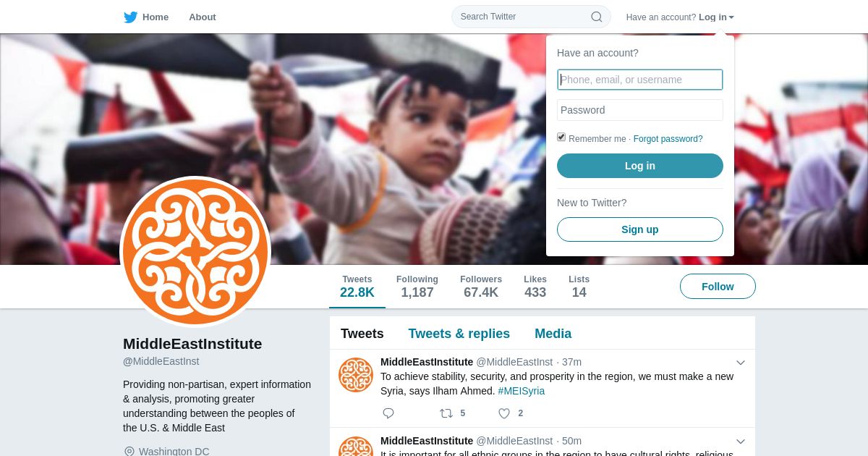Click the Washington DC location pin icon
Screen dimensions: 868x456
pyautogui.click(x=129, y=452)
